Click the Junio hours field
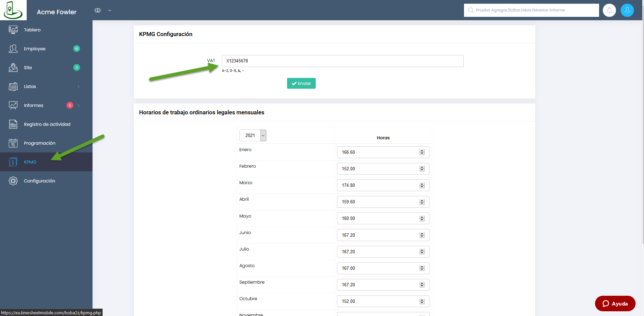The height and width of the screenshot is (316, 644). [383, 235]
